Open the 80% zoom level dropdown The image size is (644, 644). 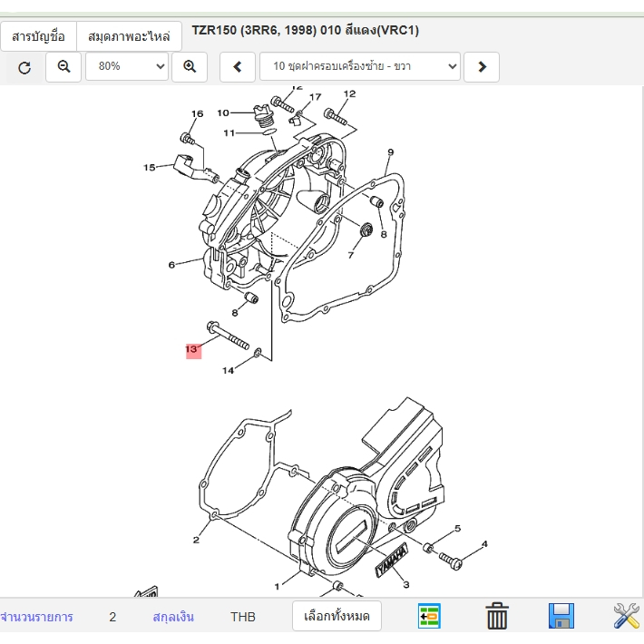pyautogui.click(x=127, y=67)
